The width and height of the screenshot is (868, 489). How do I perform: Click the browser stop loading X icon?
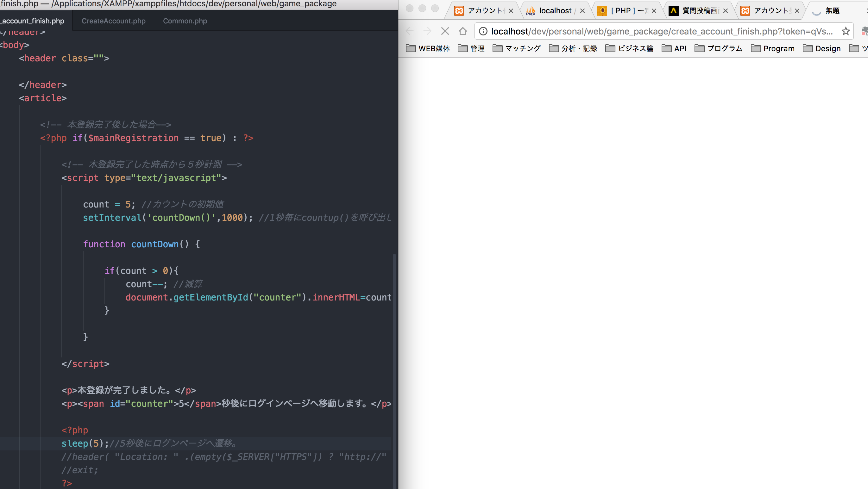click(445, 31)
